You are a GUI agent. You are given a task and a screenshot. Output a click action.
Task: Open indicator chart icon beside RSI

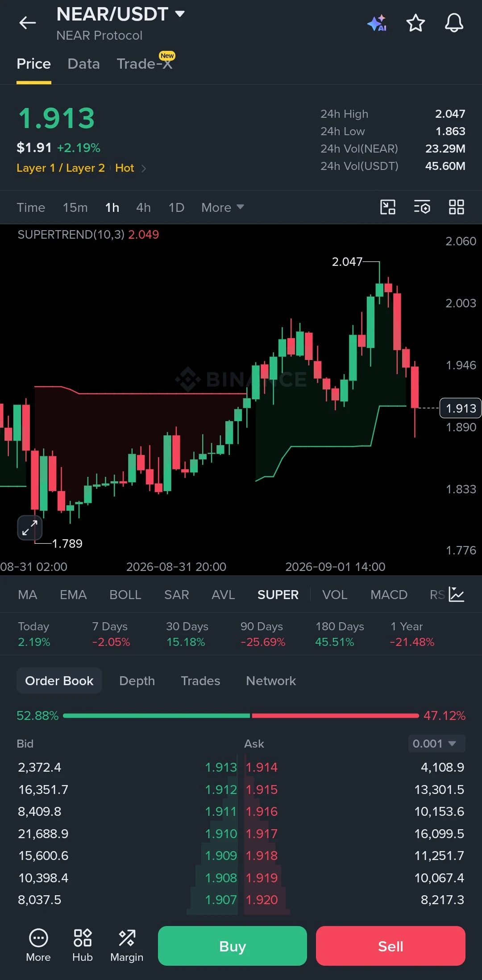coord(457,594)
